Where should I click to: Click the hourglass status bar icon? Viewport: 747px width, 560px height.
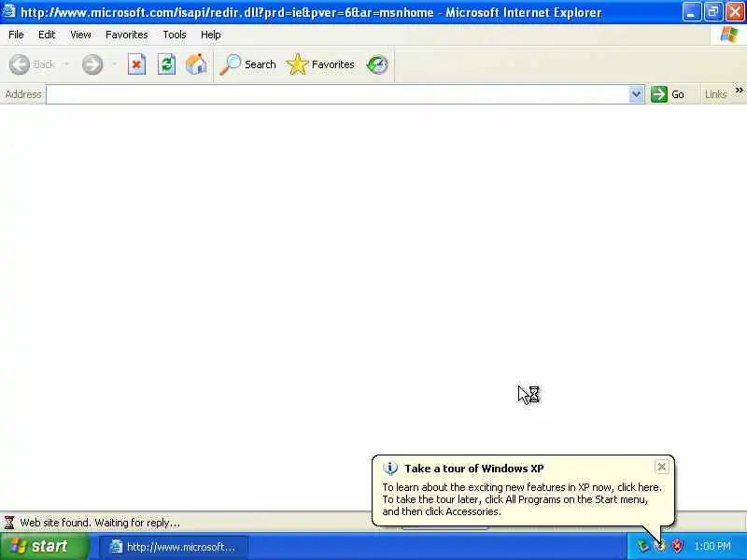(x=9, y=523)
